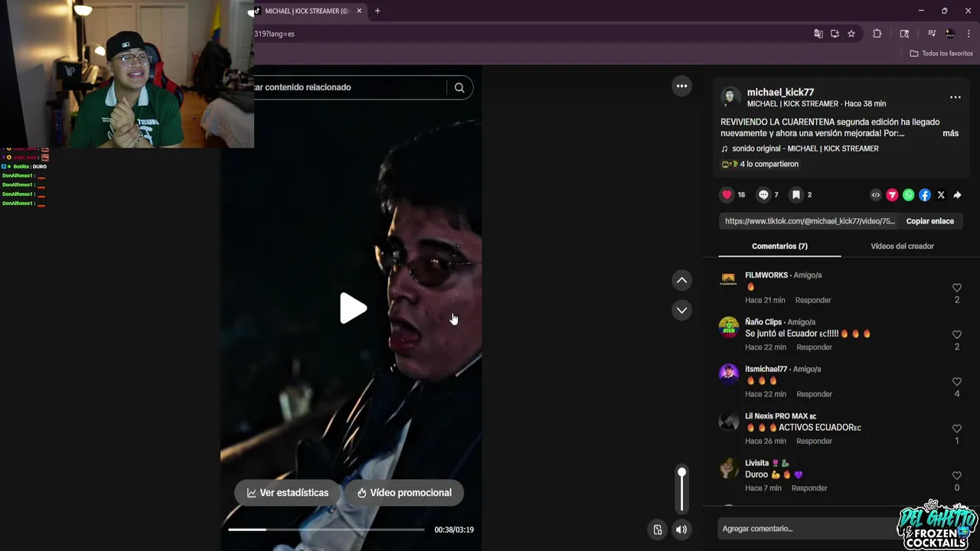Image resolution: width=980 pixels, height=551 pixels.
Task: Open Ñaño Clips commenter name
Action: pos(763,322)
